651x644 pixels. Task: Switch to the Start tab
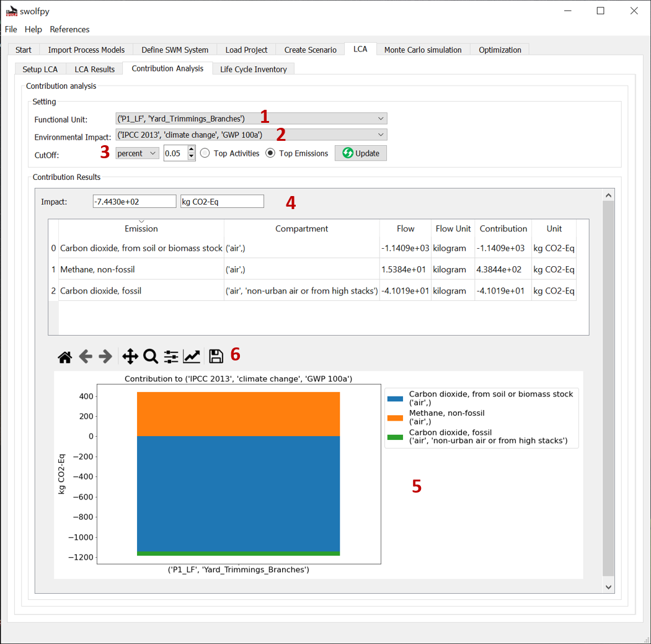[x=24, y=50]
